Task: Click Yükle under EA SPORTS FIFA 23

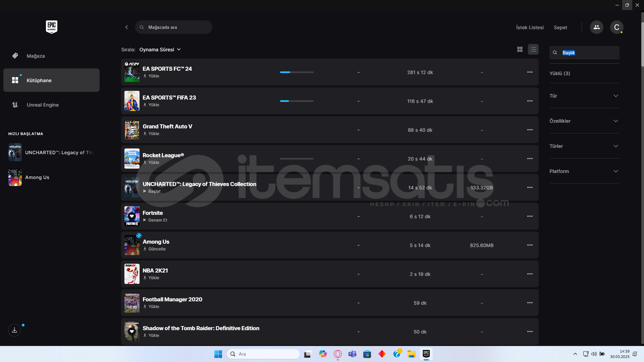Action: coord(151,105)
